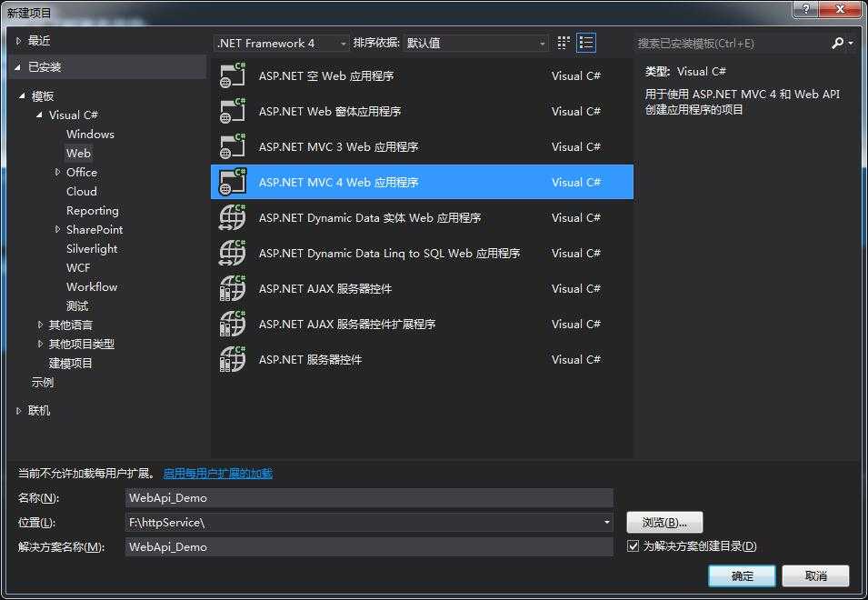
Task: Select Windows under Visual C#
Action: click(90, 134)
